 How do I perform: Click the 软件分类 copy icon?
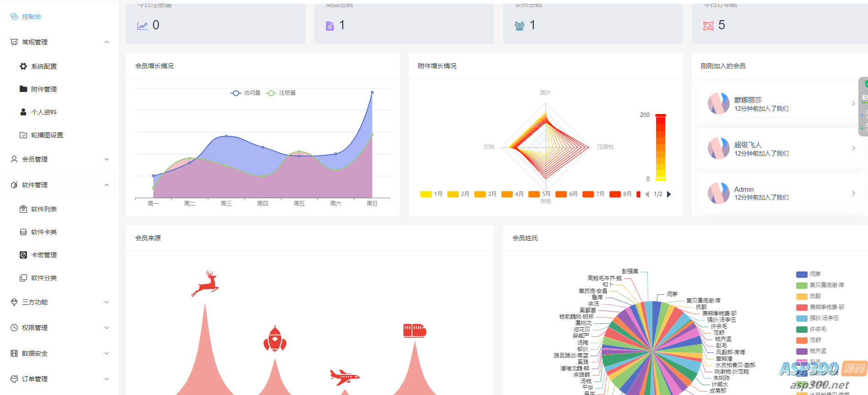point(23,278)
